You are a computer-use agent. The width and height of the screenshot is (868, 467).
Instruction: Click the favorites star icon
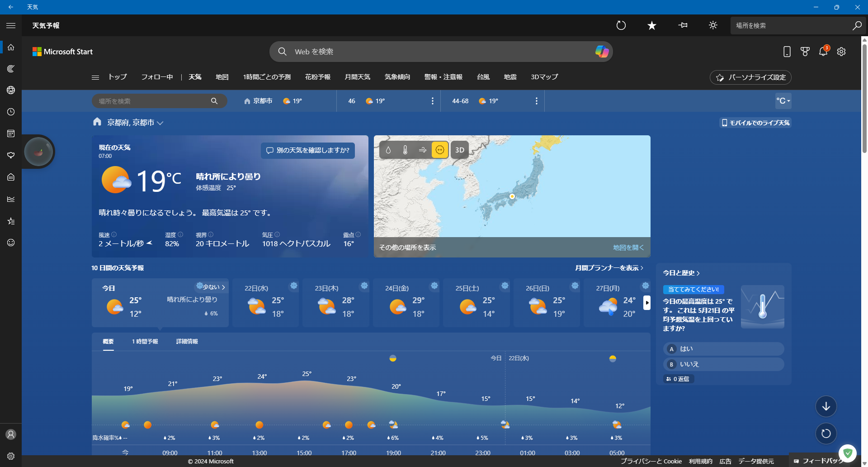point(651,26)
